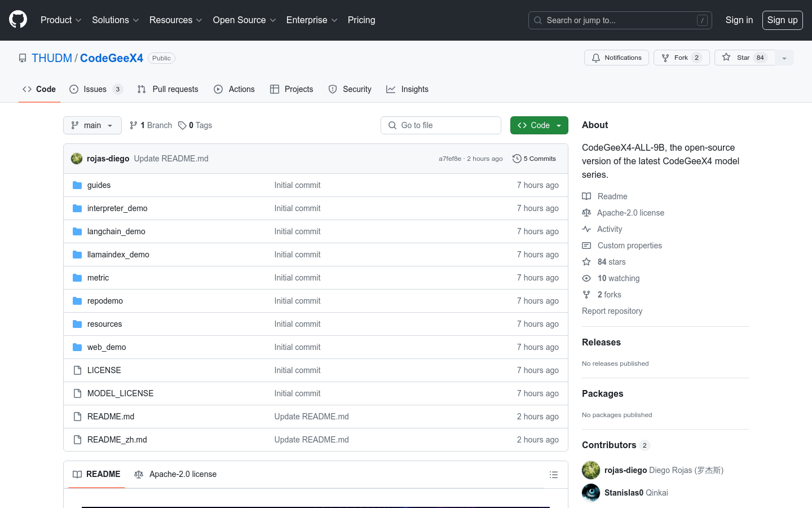Click rojas-diego avatar in commit row

[x=77, y=159]
